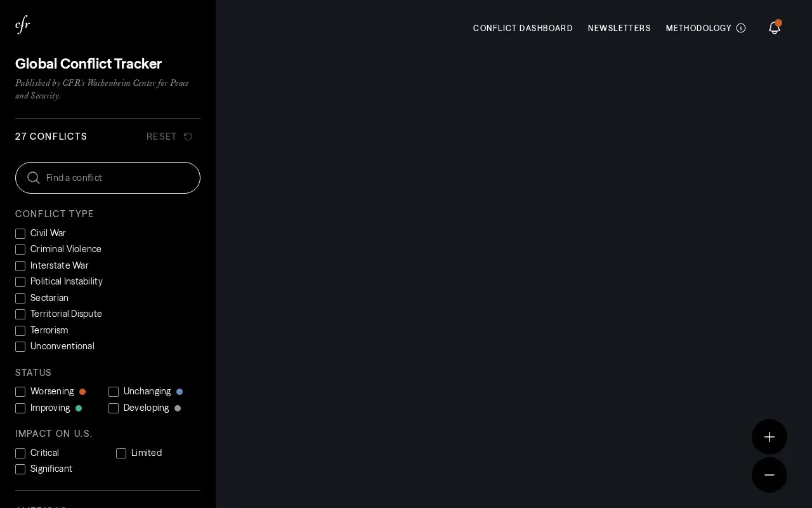Click the reset circular arrow icon
This screenshot has width=812, height=508.
[188, 137]
